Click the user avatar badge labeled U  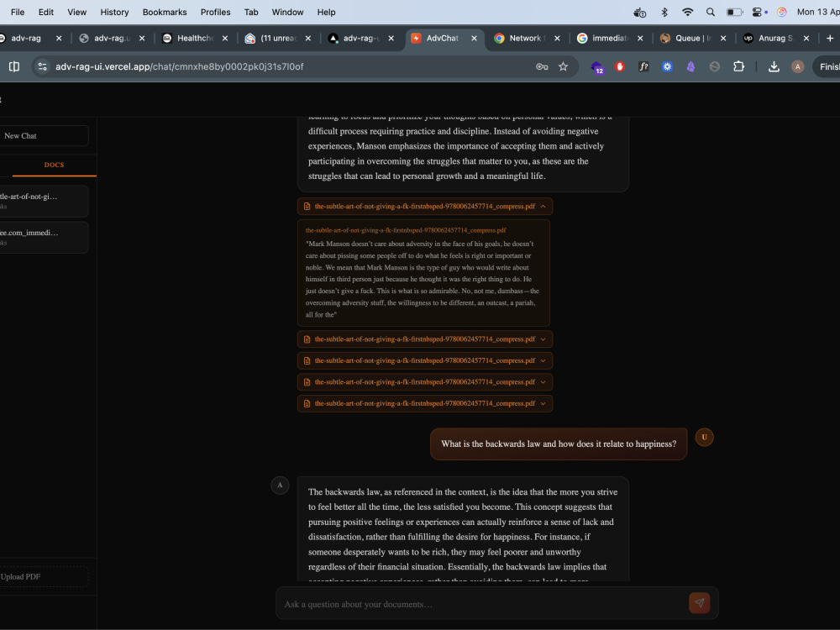click(704, 437)
